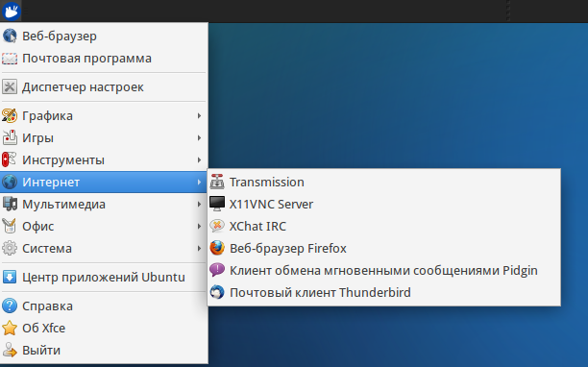
Task: Click the Мультимедиа film icon
Action: [10, 205]
